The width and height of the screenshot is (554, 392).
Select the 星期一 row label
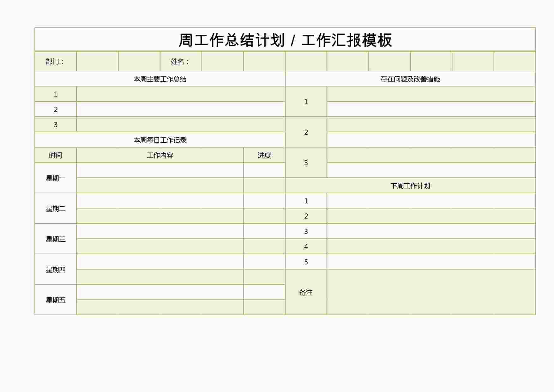[x=56, y=178]
